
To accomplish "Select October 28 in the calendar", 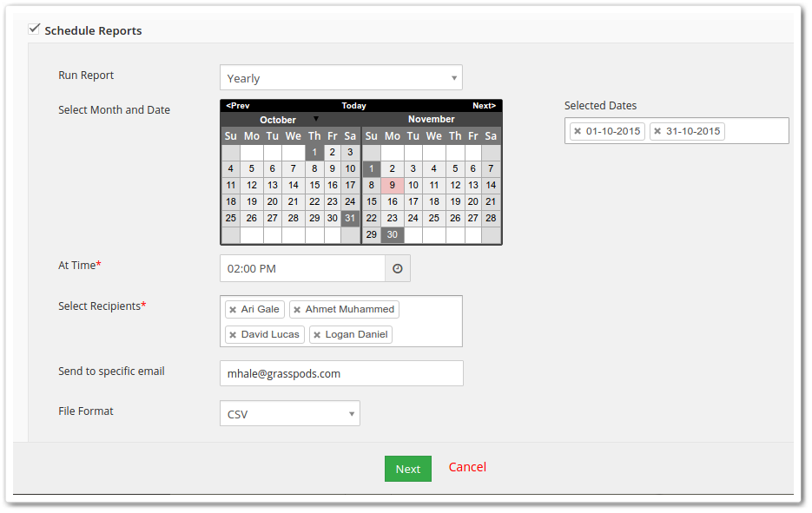I will tap(294, 218).
